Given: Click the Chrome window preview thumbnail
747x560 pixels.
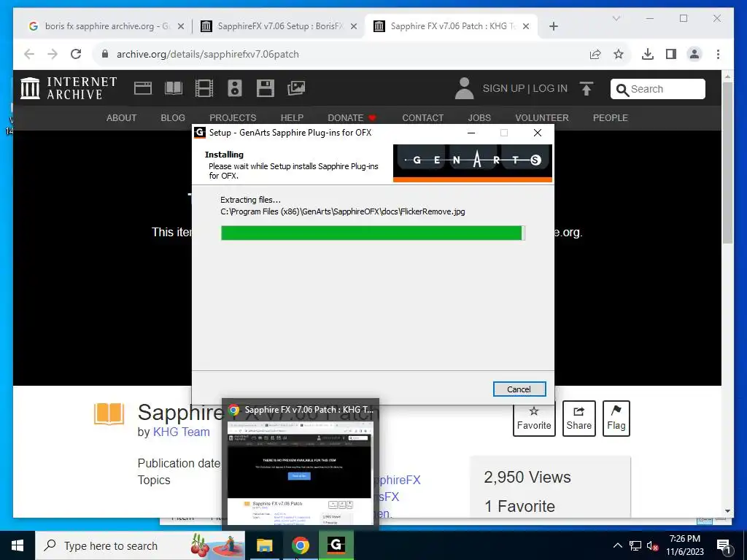Looking at the screenshot, I should click(300, 472).
